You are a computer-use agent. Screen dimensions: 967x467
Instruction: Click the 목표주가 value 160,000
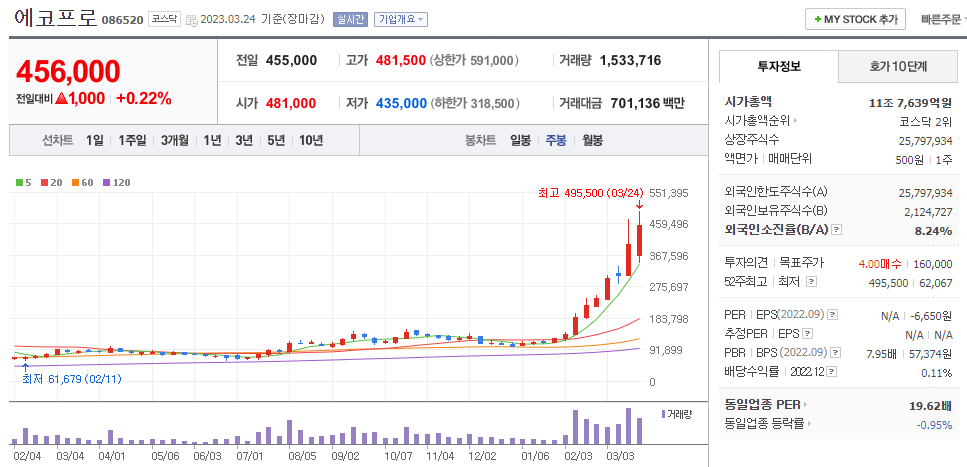[932, 264]
